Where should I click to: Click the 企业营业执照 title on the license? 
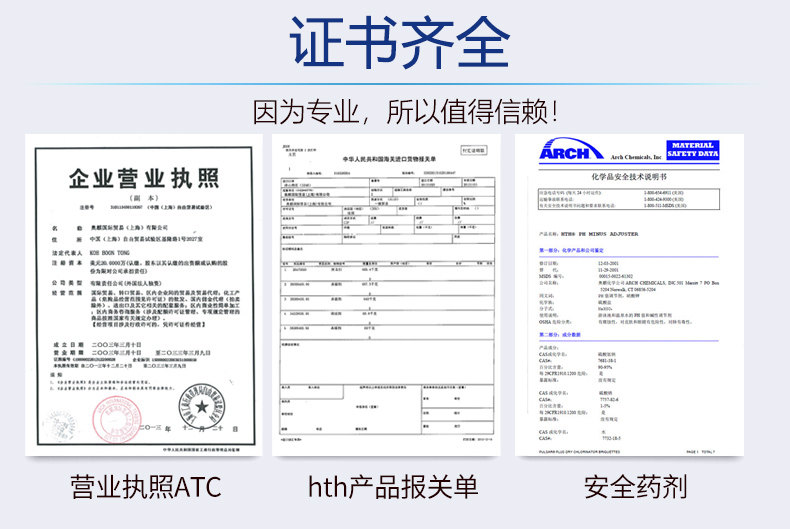(x=144, y=178)
